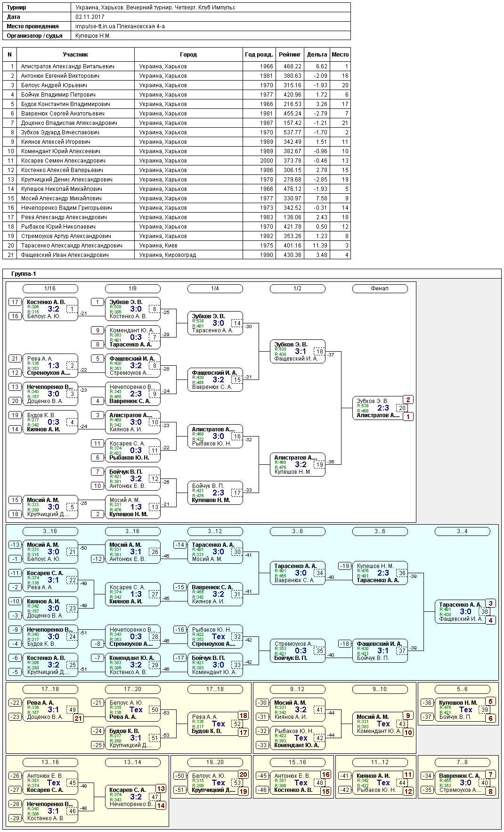Click the '1/2' round label

[297, 288]
